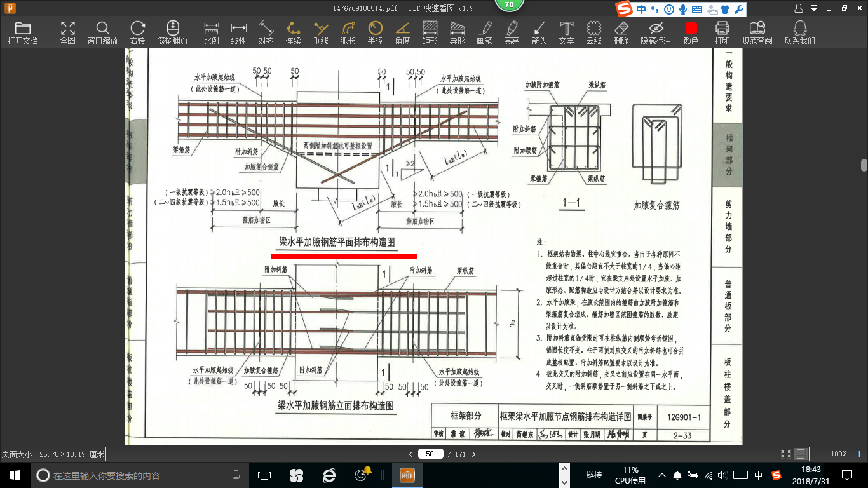The height and width of the screenshot is (488, 868).
Task: Click the taskbar Cortana microphone icon
Action: (236, 475)
